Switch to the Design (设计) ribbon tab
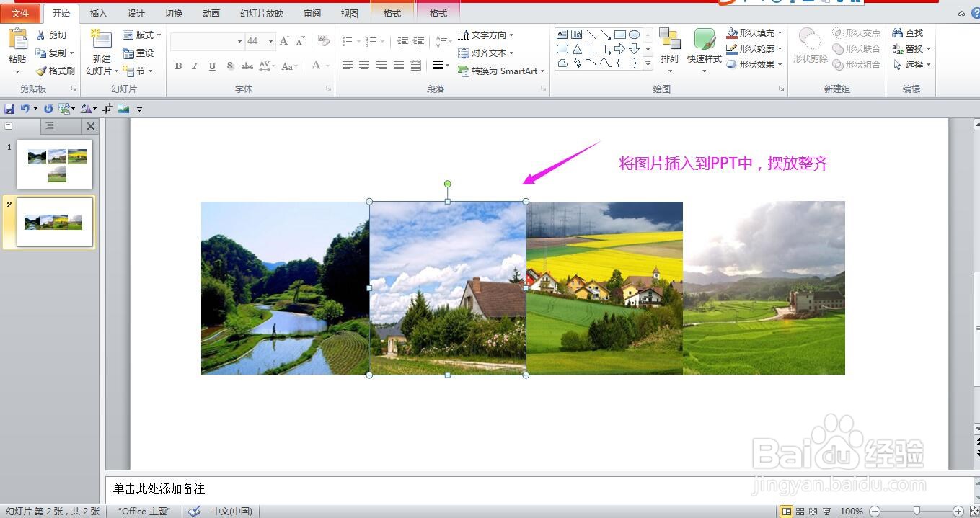Screen dimensions: 980x518 pyautogui.click(x=136, y=14)
